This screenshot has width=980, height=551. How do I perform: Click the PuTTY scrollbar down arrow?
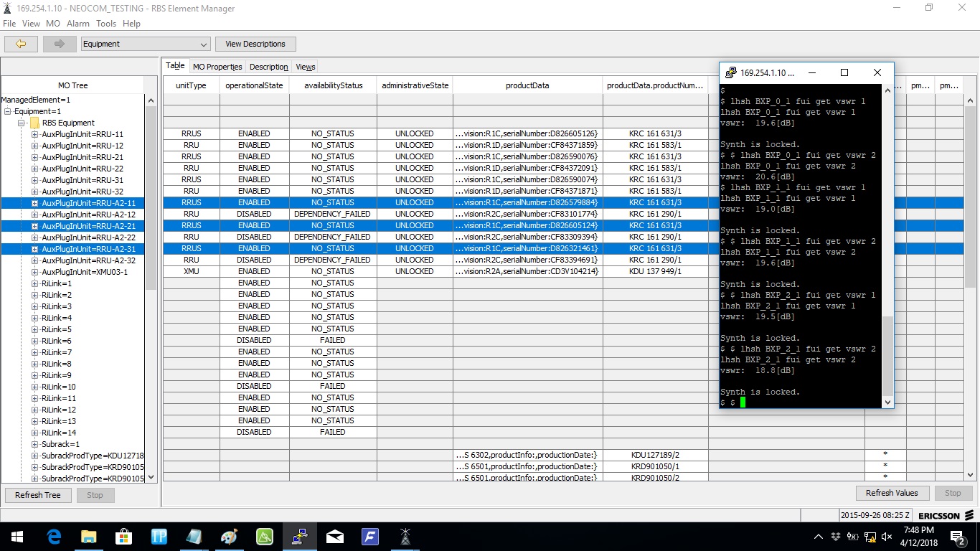coord(888,402)
